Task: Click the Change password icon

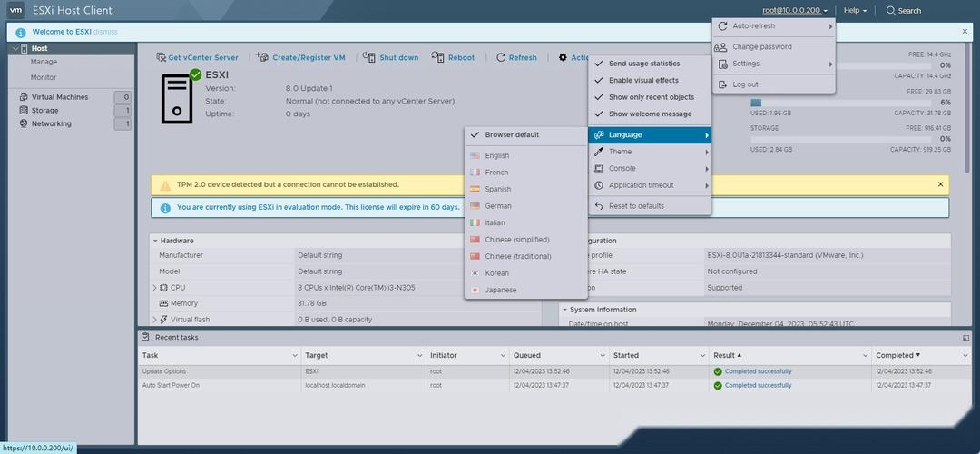Action: tap(721, 47)
